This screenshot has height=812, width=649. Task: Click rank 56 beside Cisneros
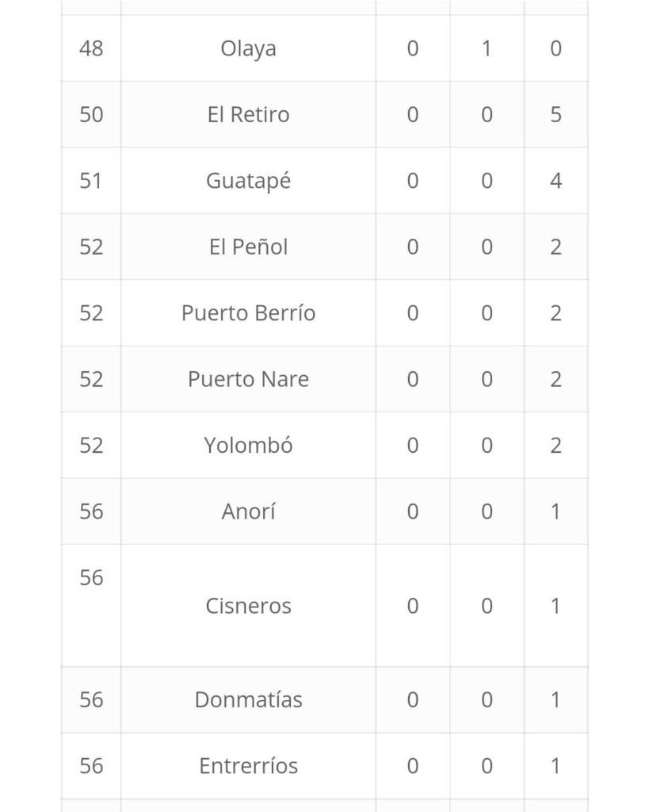click(x=91, y=578)
